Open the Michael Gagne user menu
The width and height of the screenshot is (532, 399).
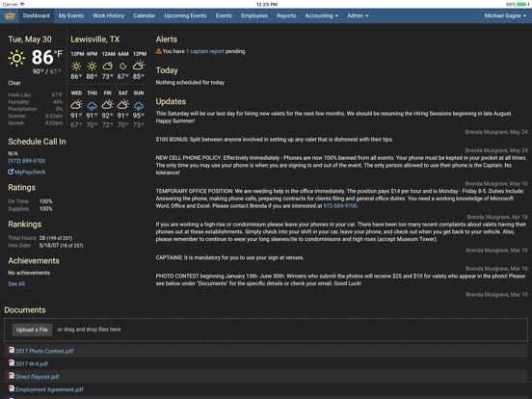(x=505, y=15)
